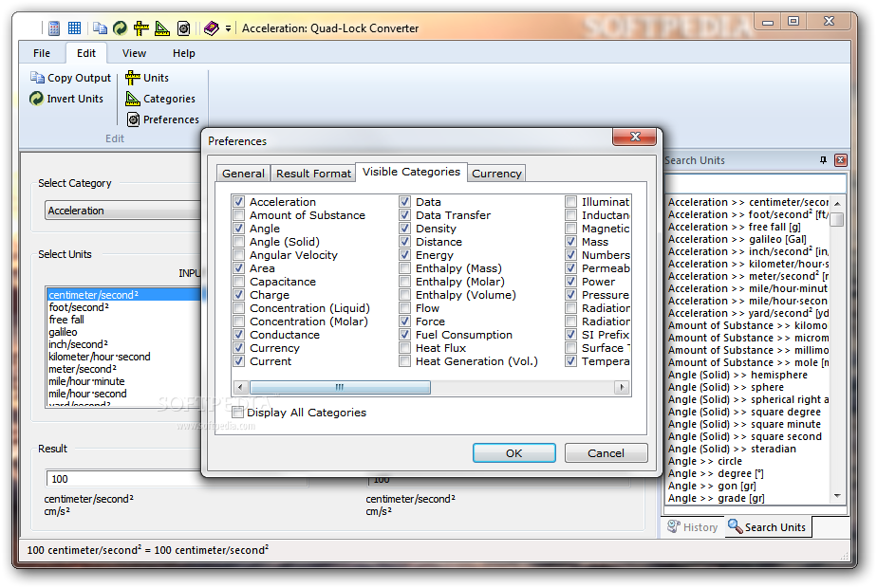This screenshot has width=877, height=588.
Task: Switch to the Result Format tab
Action: tap(313, 174)
